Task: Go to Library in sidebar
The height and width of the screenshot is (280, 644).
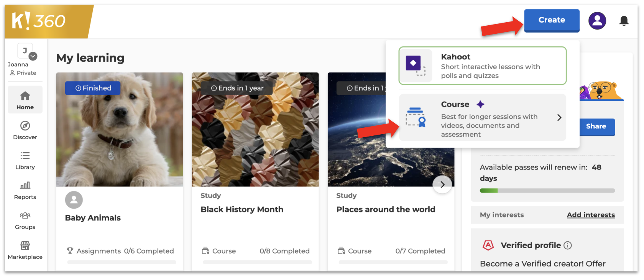Action: pos(25,160)
